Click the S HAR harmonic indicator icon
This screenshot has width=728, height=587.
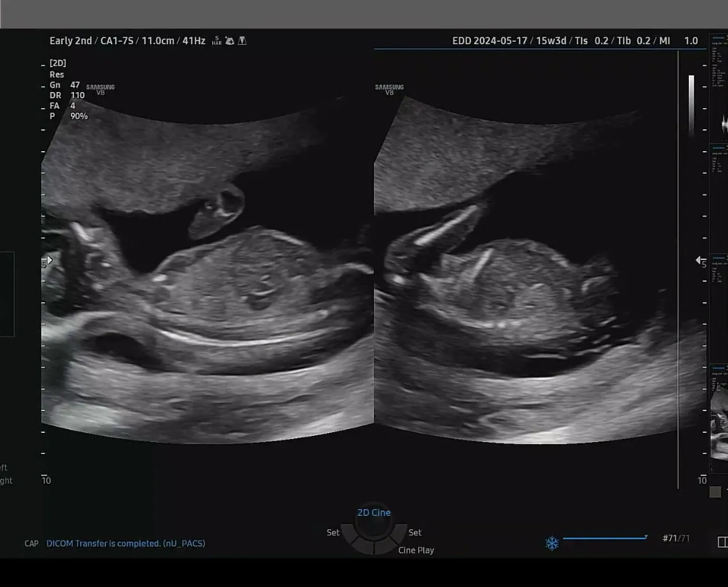(217, 41)
